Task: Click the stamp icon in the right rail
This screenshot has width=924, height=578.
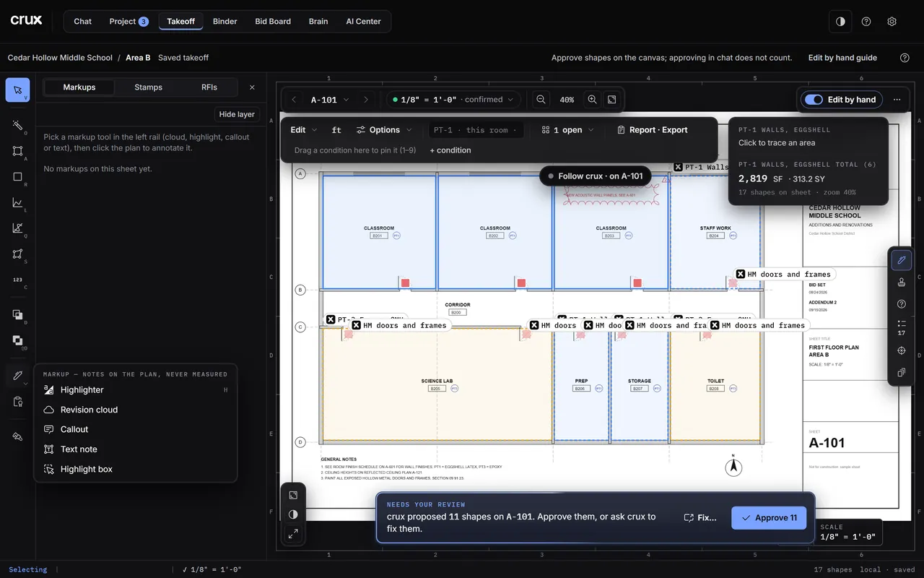Action: coord(901,282)
